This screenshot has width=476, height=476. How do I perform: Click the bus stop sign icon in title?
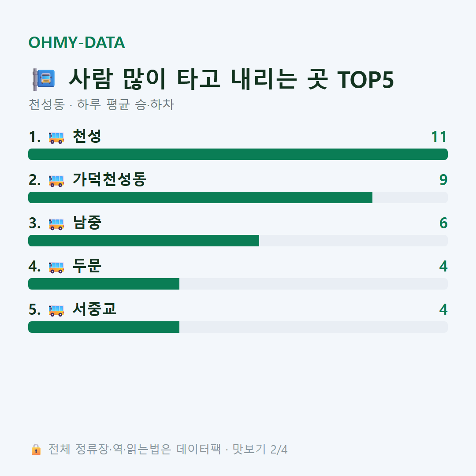[44, 79]
